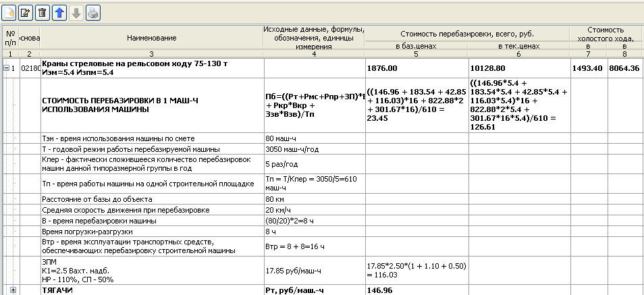Click the 80 км value cell

click(x=315, y=199)
